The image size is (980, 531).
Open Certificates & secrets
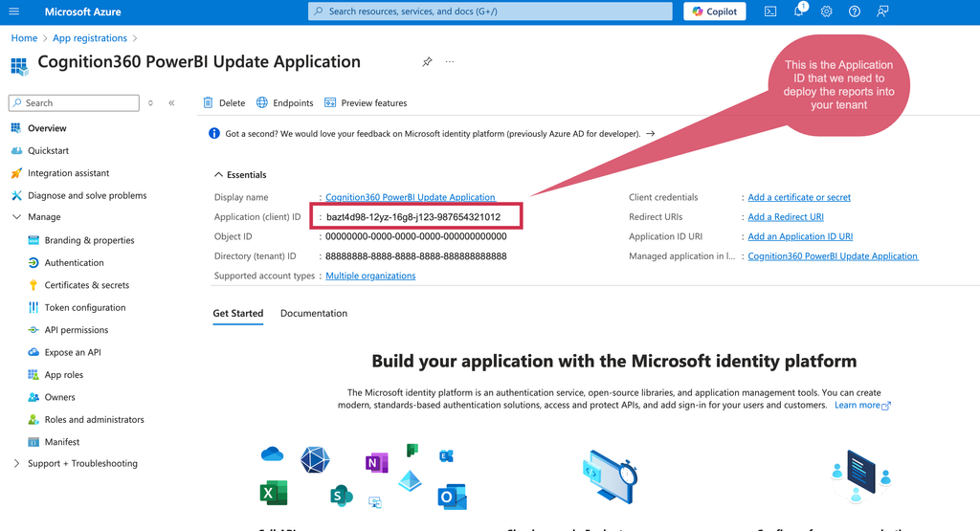[x=87, y=285]
